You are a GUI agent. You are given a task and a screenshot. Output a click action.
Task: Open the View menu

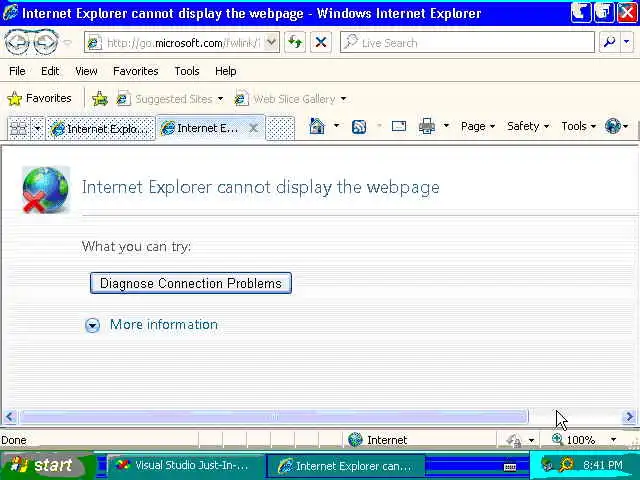[86, 71]
